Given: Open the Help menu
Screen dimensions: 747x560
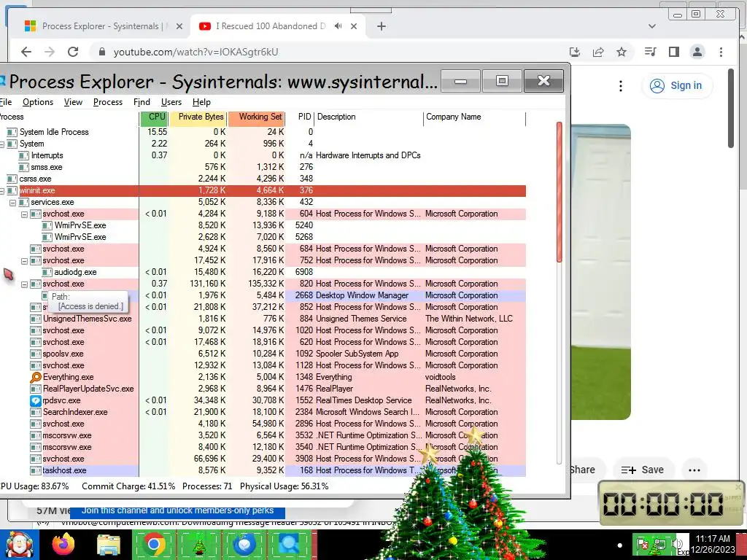Looking at the screenshot, I should [x=201, y=102].
